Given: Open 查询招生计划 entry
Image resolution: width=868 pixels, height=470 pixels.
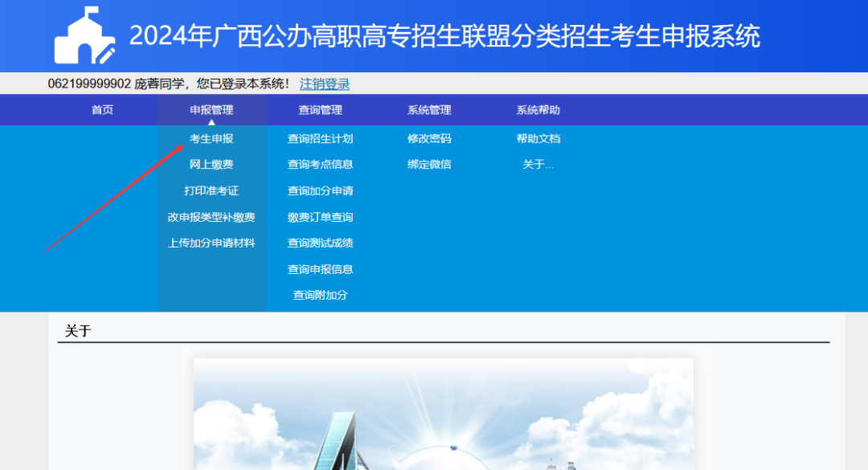Looking at the screenshot, I should [x=320, y=138].
